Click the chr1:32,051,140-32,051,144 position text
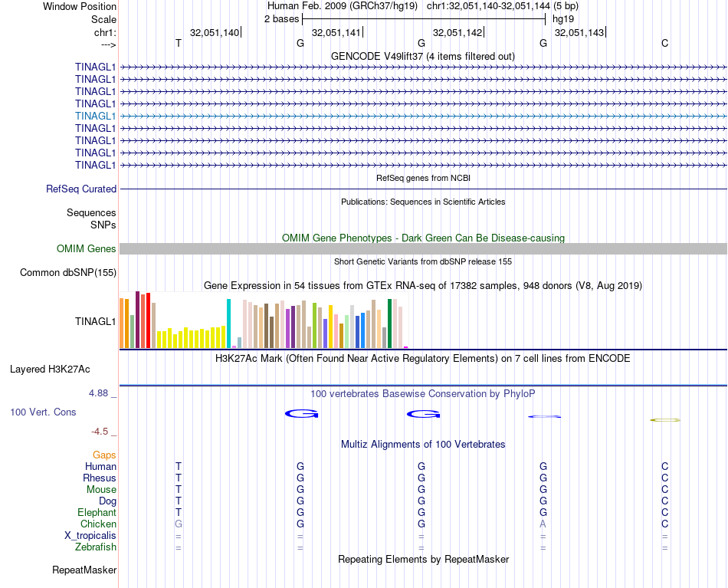The width and height of the screenshot is (728, 588). pyautogui.click(x=488, y=6)
